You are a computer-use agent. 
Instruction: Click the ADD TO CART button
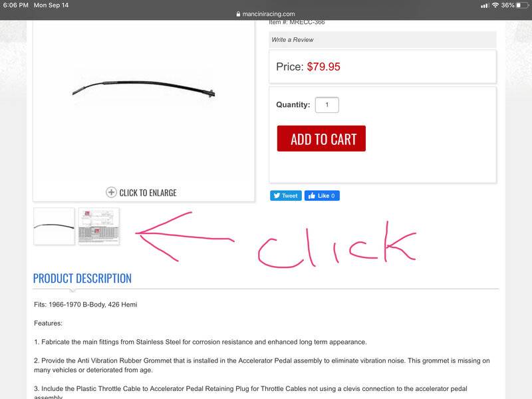coord(321,138)
